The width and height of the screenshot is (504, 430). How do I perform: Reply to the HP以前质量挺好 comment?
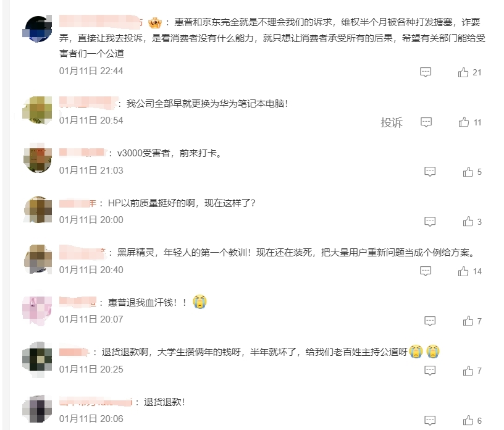click(x=430, y=222)
